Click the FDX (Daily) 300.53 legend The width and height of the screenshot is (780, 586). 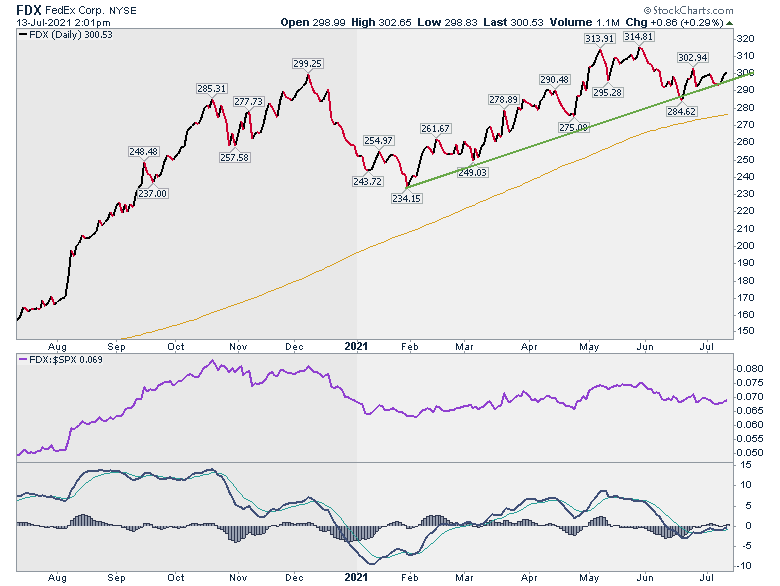click(x=65, y=35)
